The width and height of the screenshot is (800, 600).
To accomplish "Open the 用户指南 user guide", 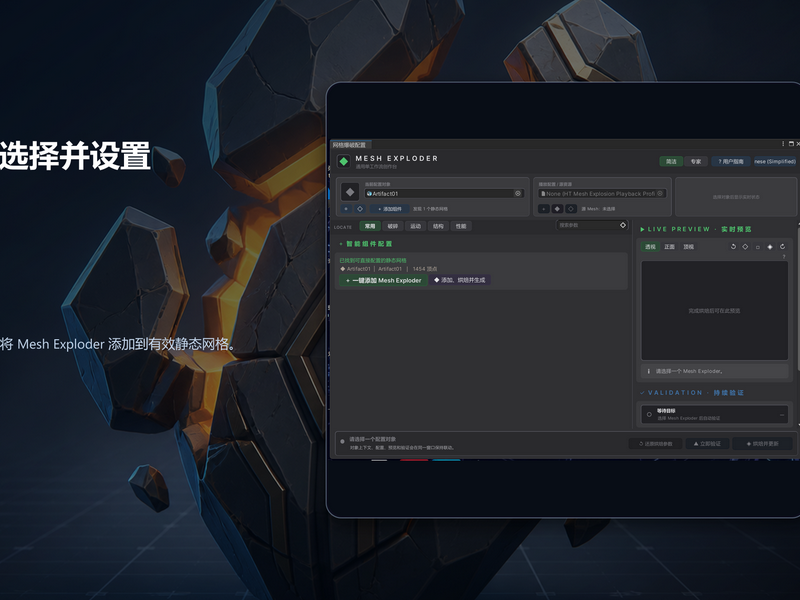I will (731, 161).
